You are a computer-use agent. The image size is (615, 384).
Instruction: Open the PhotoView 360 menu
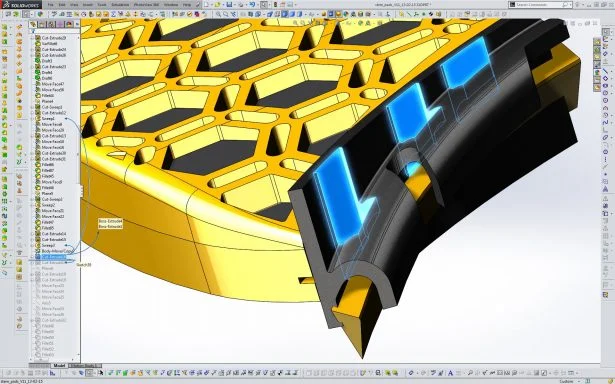click(146, 5)
